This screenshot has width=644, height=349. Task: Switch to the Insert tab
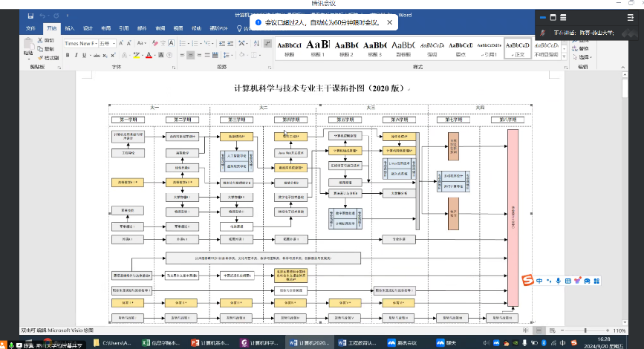point(69,28)
